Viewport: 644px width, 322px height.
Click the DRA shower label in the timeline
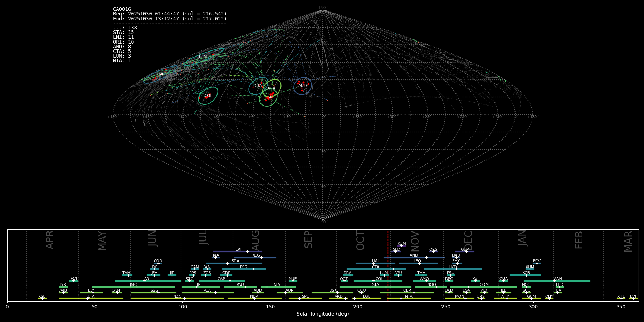[347, 273]
